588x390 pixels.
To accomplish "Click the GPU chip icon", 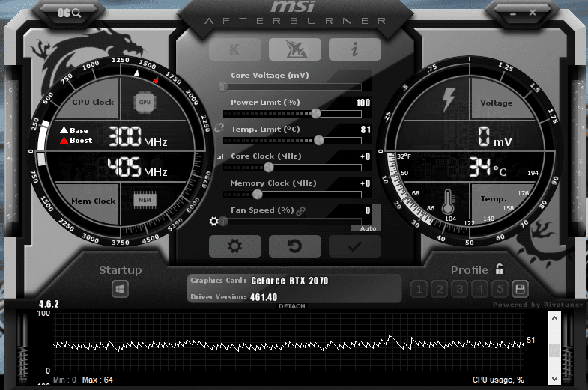I will click(145, 102).
